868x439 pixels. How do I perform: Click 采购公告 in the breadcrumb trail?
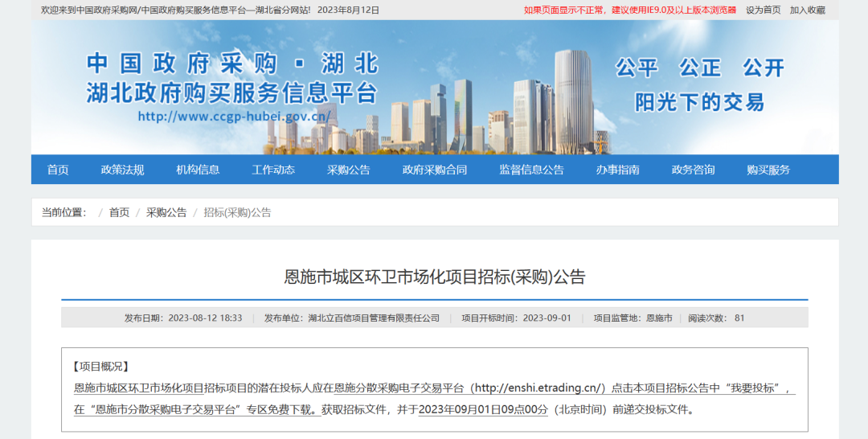[166, 212]
